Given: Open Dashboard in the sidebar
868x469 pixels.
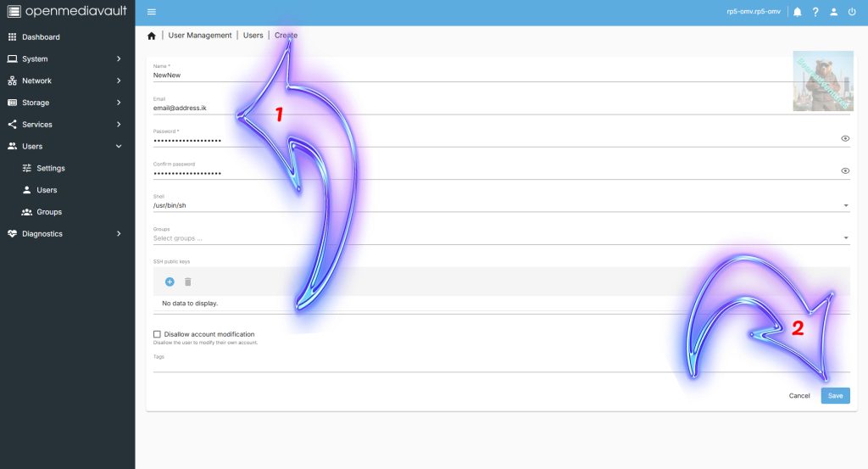Looking at the screenshot, I should click(x=41, y=37).
